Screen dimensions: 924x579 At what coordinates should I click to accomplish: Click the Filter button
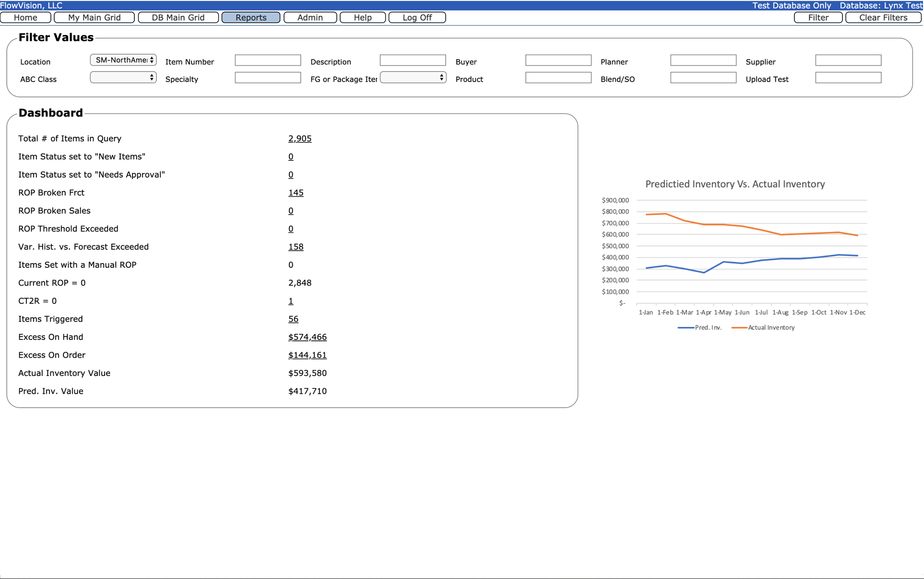coord(817,17)
